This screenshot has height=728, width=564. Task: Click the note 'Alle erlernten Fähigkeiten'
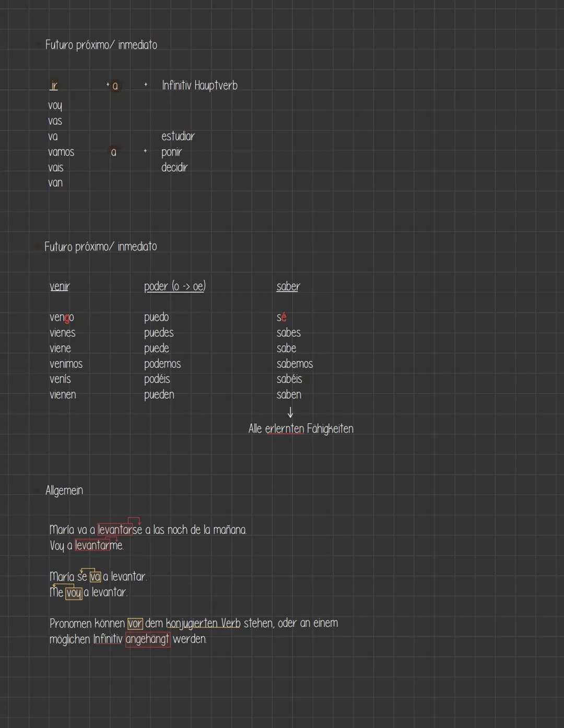(301, 429)
